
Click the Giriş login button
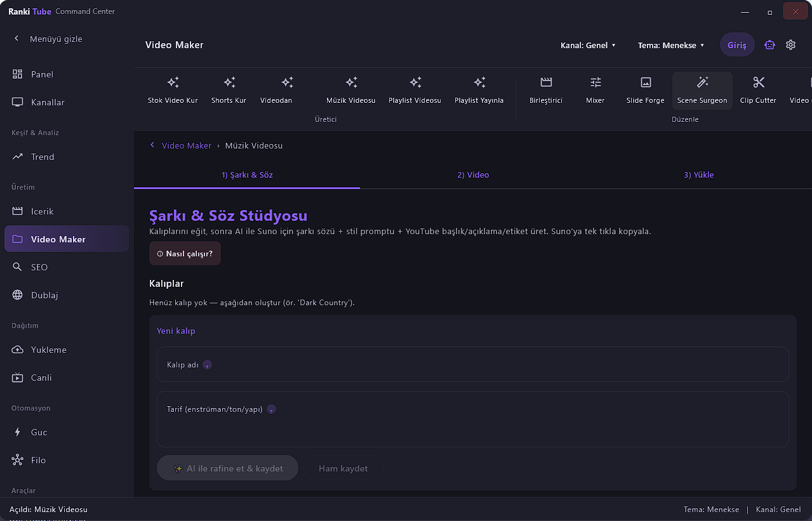coord(737,45)
